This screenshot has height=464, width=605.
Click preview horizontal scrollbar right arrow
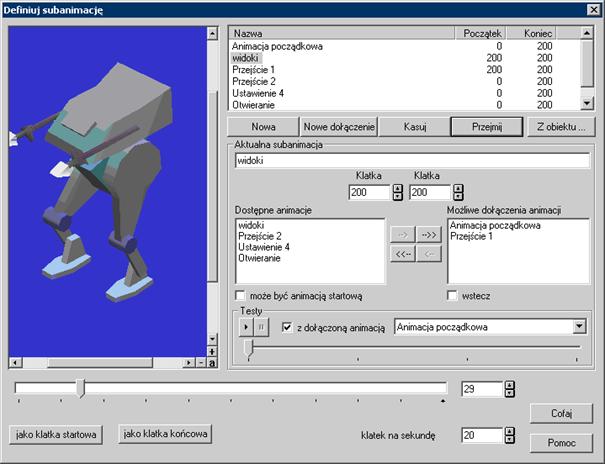pos(188,363)
